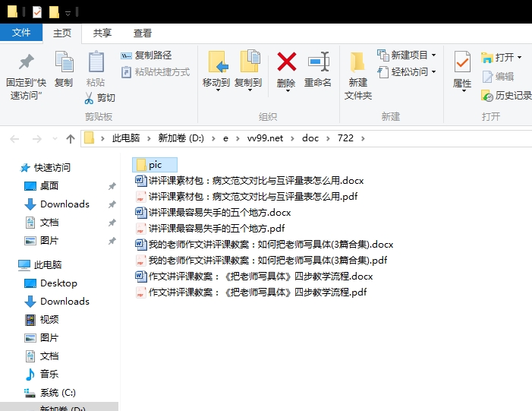Viewport: 532px width, 411px height.
Task: Click Paste Shortcut (粘贴快捷方式)
Action: tap(156, 72)
